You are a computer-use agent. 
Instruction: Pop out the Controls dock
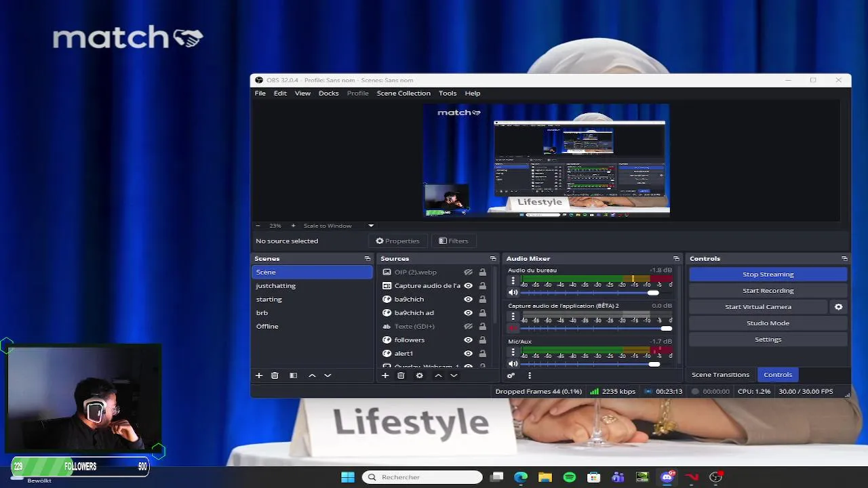(x=844, y=259)
